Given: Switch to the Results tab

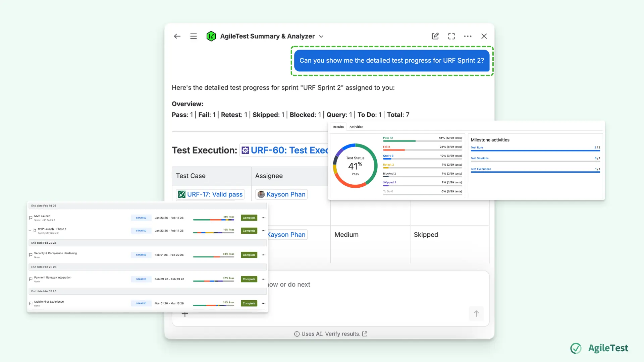Looking at the screenshot, I should pyautogui.click(x=338, y=127).
